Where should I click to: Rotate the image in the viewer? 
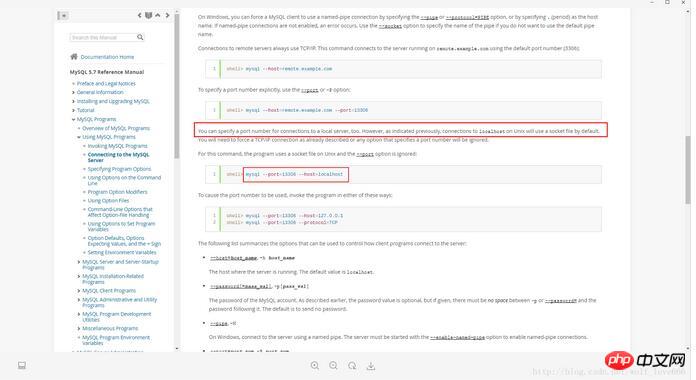[x=352, y=365]
